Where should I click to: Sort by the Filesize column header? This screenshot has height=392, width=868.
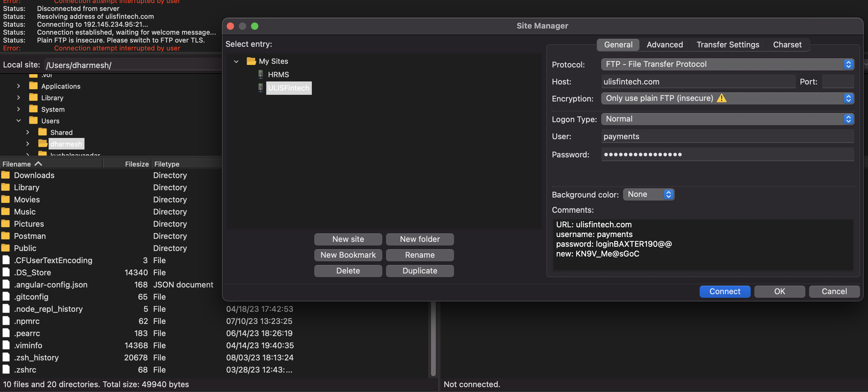pyautogui.click(x=127, y=164)
